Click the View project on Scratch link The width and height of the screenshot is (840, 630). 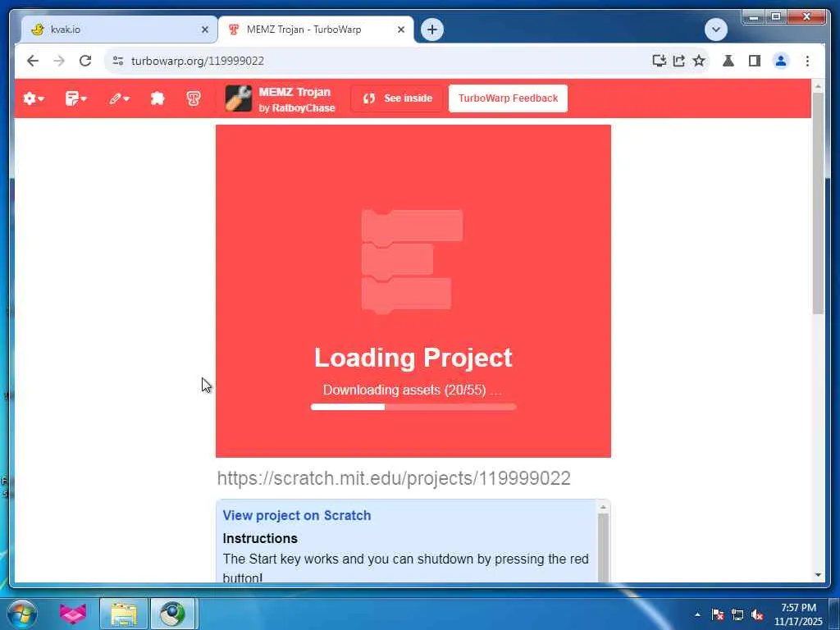coord(297,515)
